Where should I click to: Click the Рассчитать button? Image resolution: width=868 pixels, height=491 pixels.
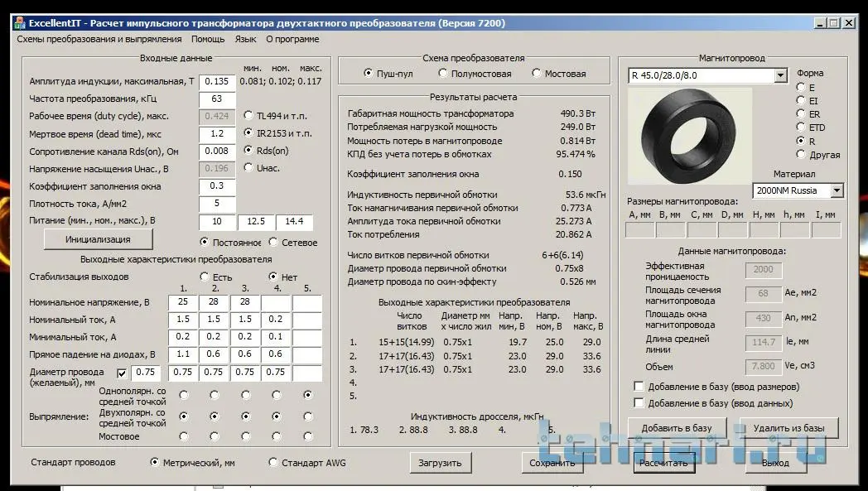(x=663, y=463)
